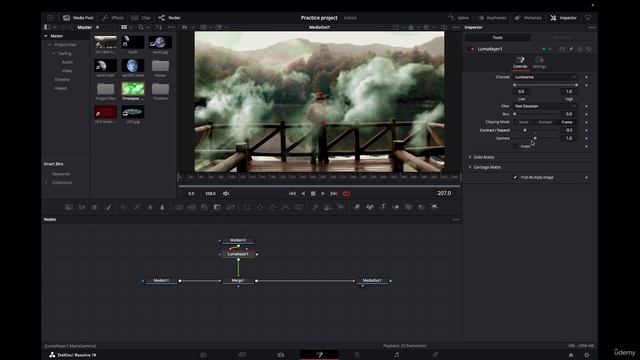Switch to Inspector Tools tab
640x360 pixels.
498,38
